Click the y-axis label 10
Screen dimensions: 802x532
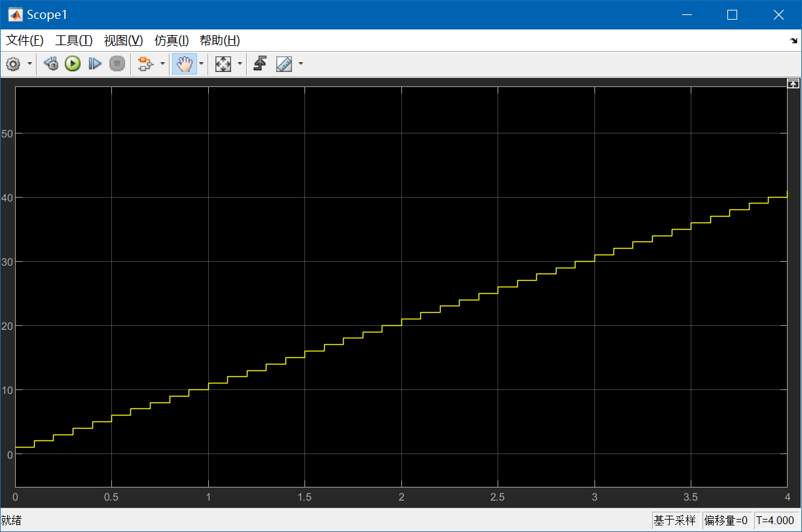point(7,390)
